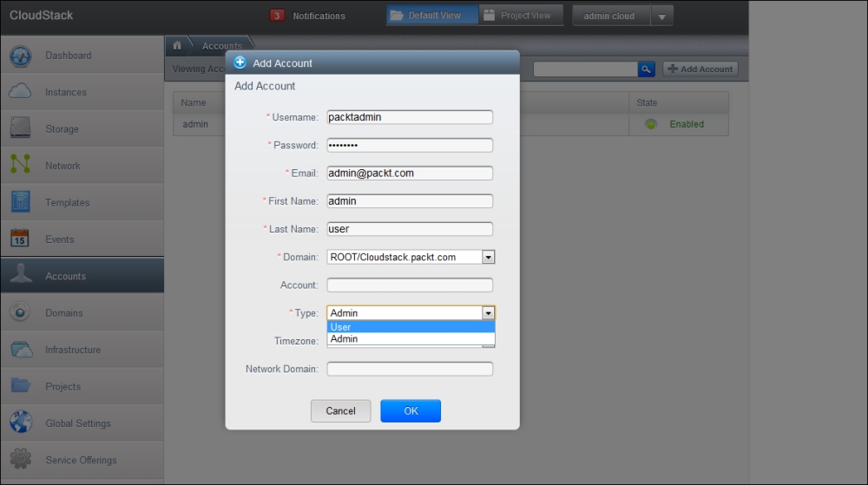Switch to Default View tab
This screenshot has width=868, height=485.
tap(432, 16)
